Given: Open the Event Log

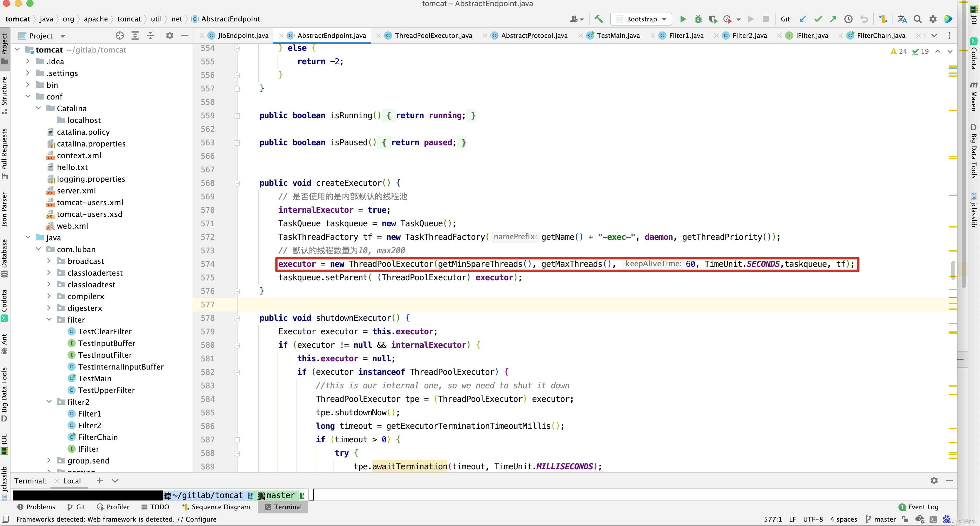Looking at the screenshot, I should point(919,507).
